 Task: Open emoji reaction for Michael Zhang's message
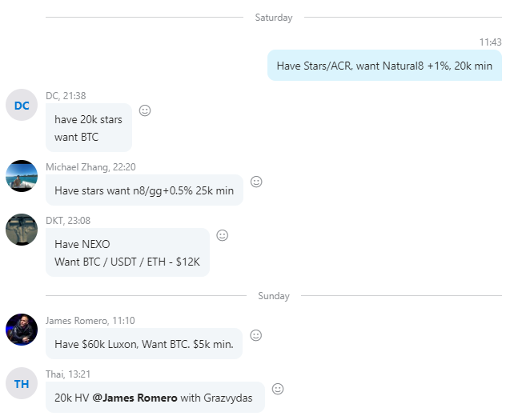point(256,182)
